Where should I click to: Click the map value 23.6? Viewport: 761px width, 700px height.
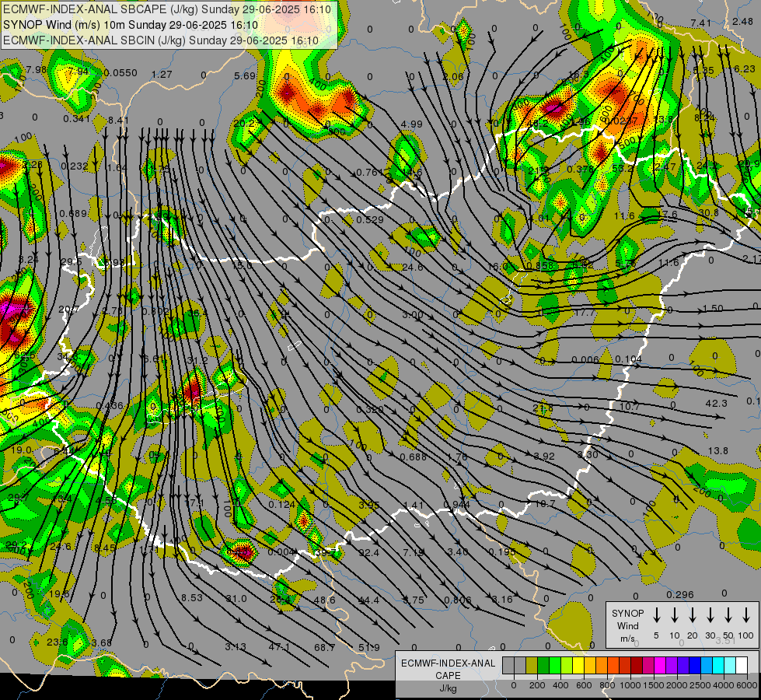pyautogui.click(x=58, y=642)
